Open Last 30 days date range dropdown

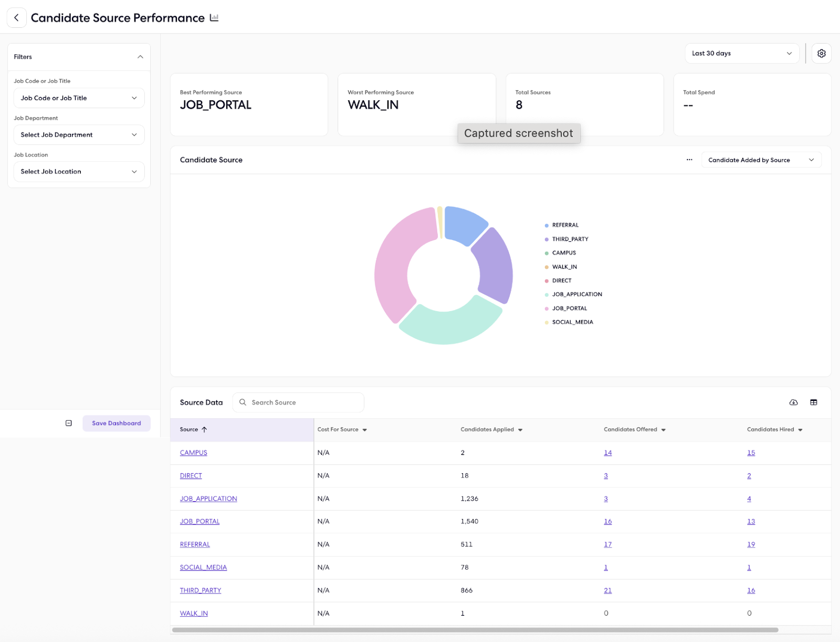coord(741,54)
